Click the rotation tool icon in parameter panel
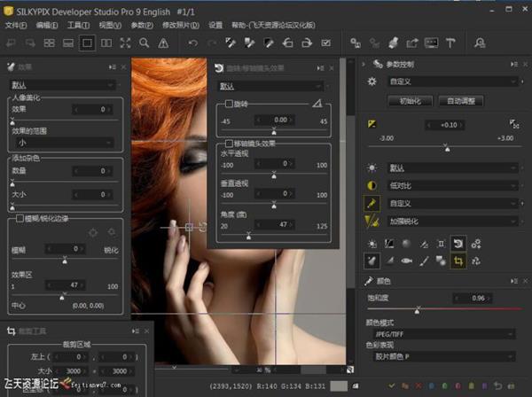The width and height of the screenshot is (532, 397). (459, 243)
